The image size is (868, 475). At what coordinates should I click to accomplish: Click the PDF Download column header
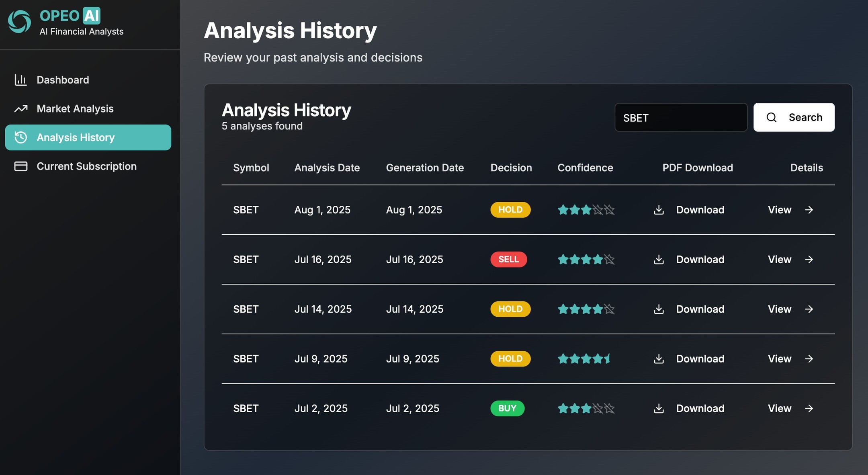pyautogui.click(x=698, y=168)
